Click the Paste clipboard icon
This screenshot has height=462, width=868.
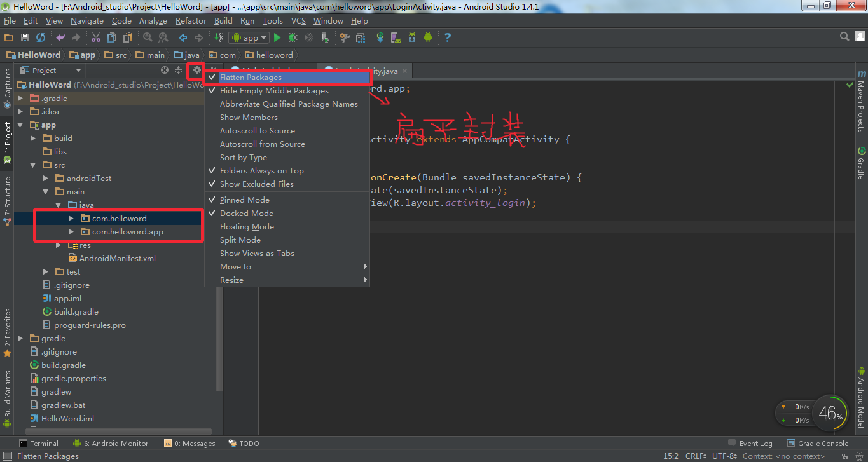tap(127, 38)
